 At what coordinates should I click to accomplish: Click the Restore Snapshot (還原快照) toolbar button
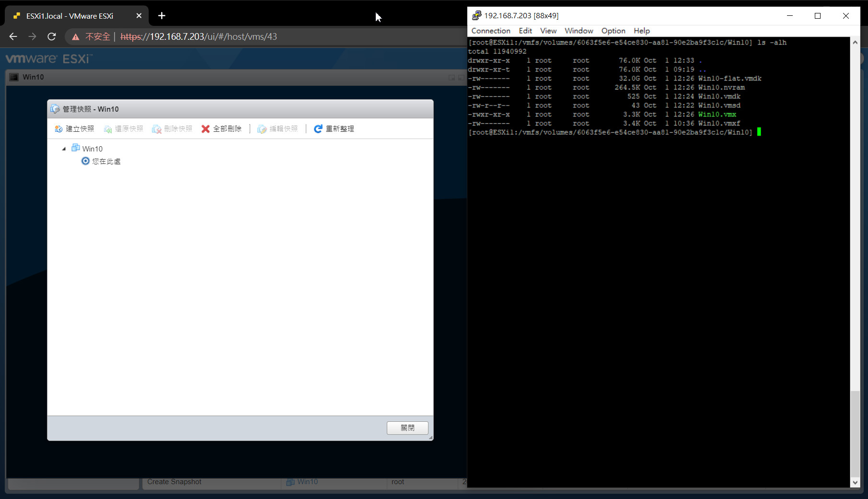pos(124,129)
